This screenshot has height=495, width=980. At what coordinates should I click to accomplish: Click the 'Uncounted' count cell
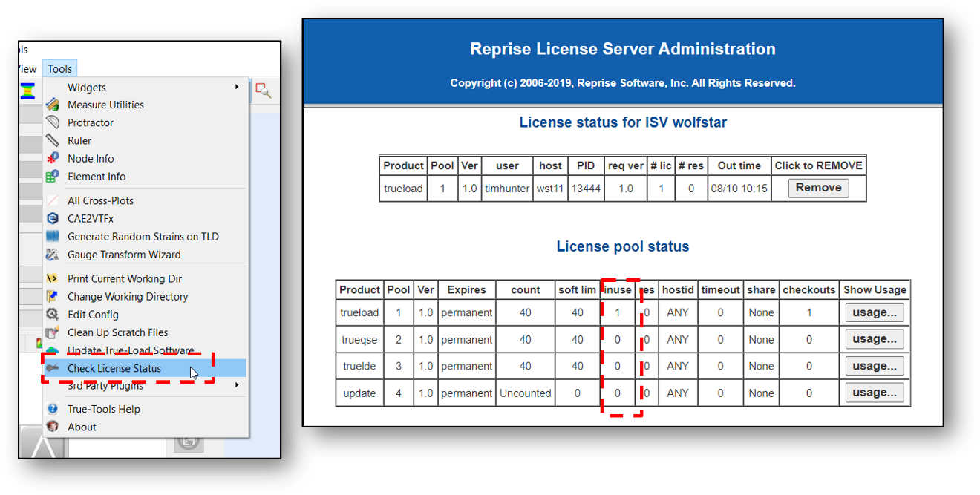pos(526,393)
